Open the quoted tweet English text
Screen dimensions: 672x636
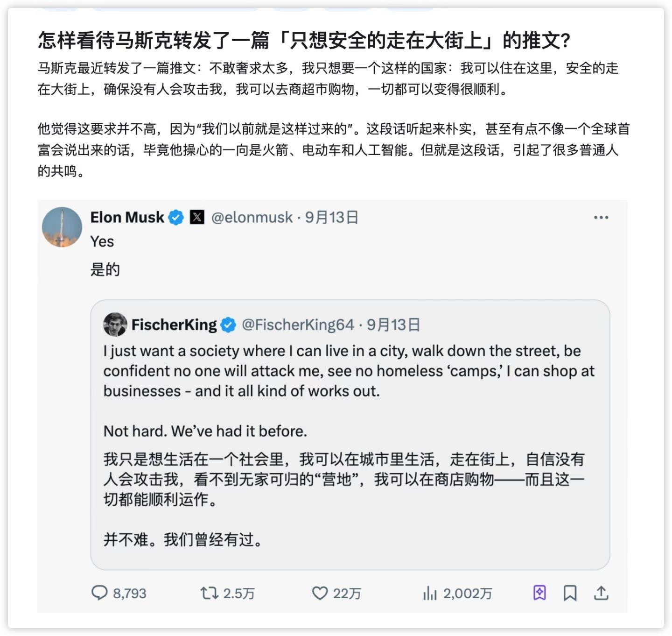349,371
